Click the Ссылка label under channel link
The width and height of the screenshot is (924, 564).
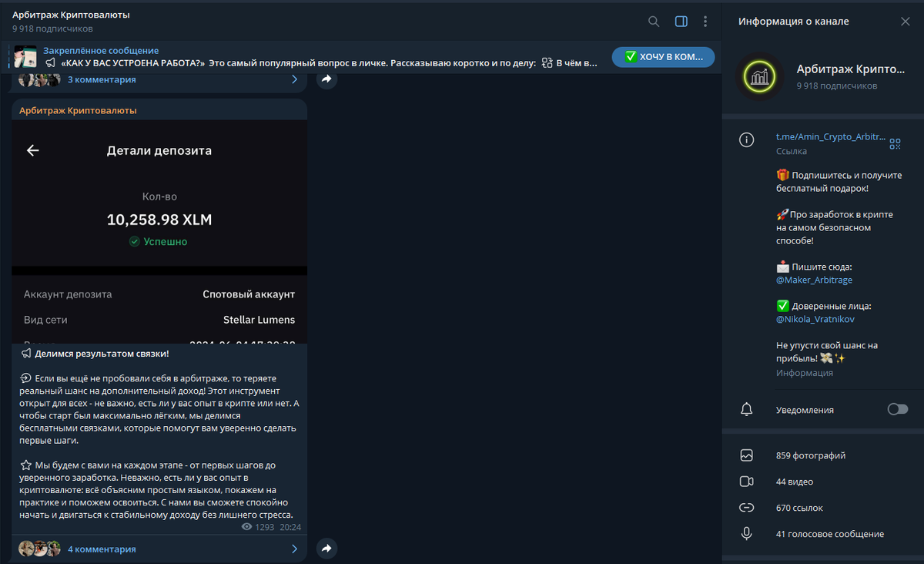click(792, 152)
